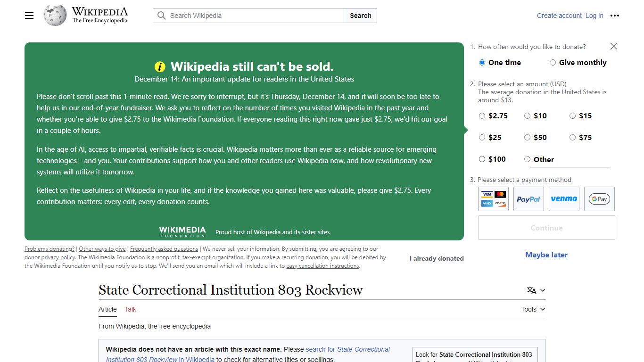Open Other ways to give link
Viewport: 644px width, 362px height.
102,249
